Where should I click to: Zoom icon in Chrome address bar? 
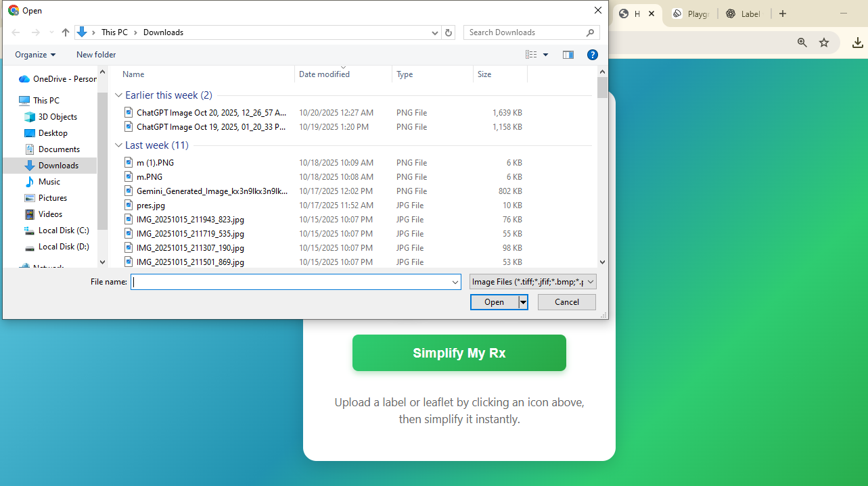click(x=802, y=43)
